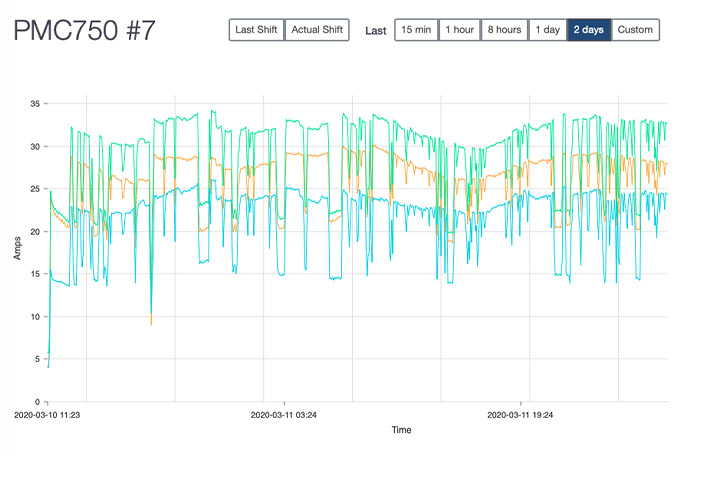Show the last 1 hour of data

point(460,30)
